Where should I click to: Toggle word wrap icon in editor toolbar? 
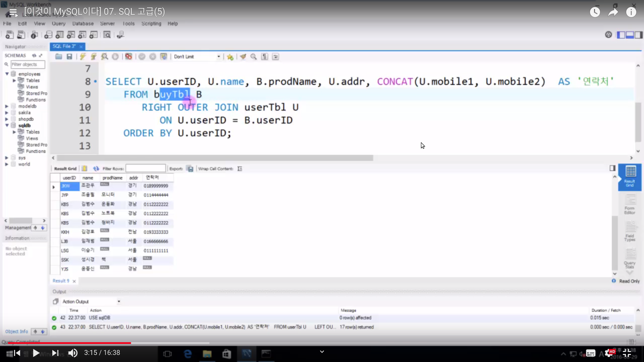point(275,57)
